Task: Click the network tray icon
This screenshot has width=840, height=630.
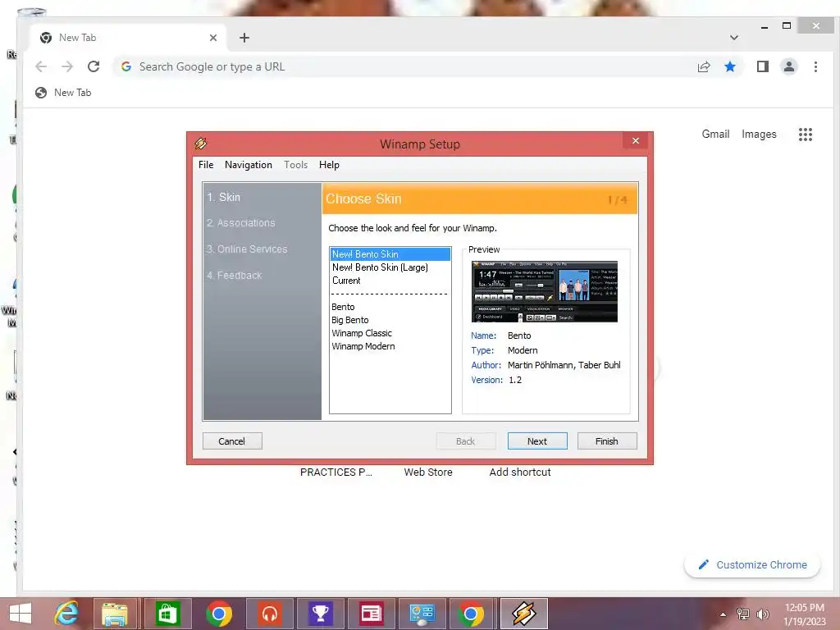Action: (743, 614)
